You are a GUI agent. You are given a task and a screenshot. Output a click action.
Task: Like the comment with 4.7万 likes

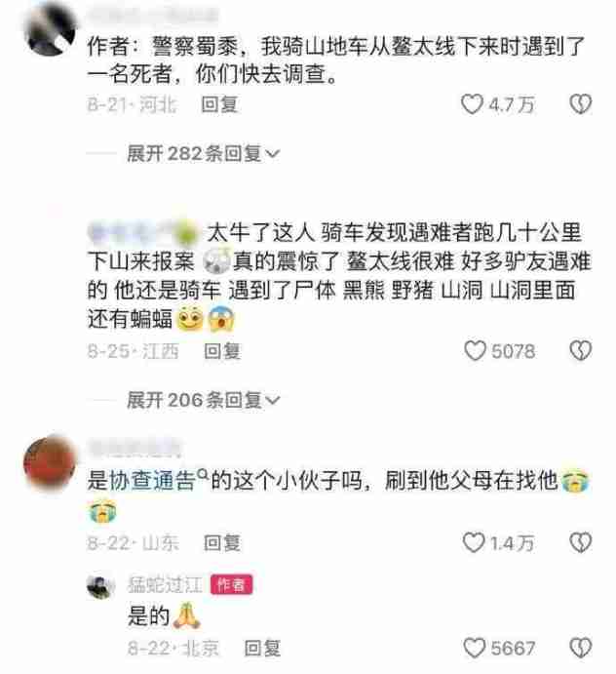[472, 104]
